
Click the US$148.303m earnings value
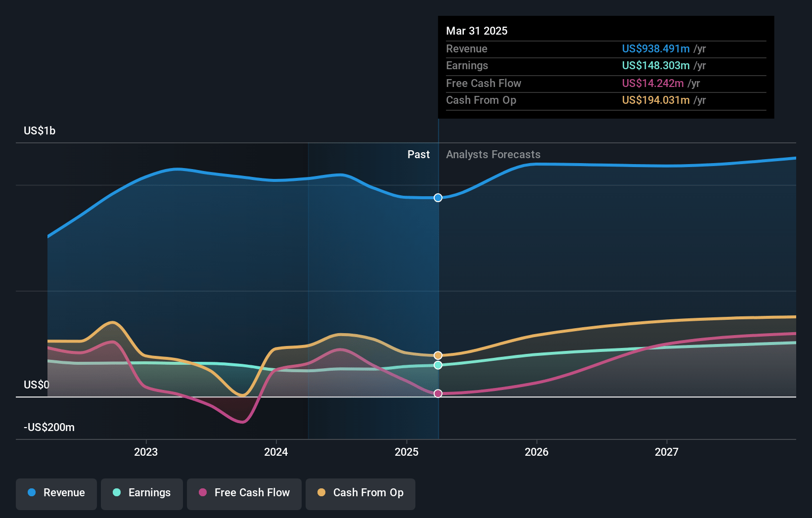coord(656,65)
